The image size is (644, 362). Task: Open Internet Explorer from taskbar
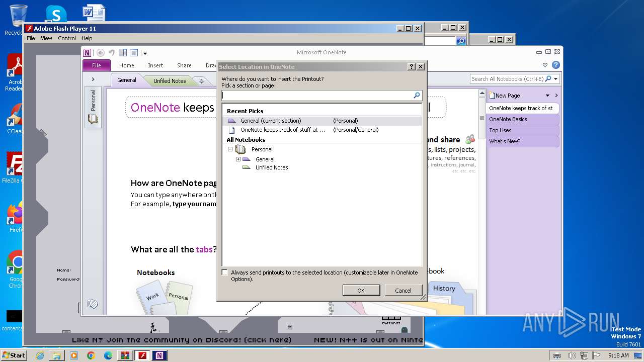(x=40, y=355)
